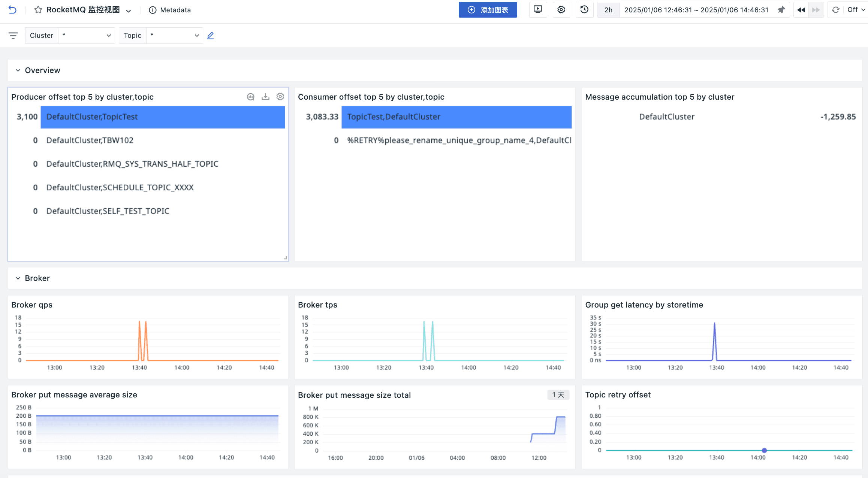This screenshot has width=868, height=478.
Task: View dashboard version history
Action: point(584,10)
